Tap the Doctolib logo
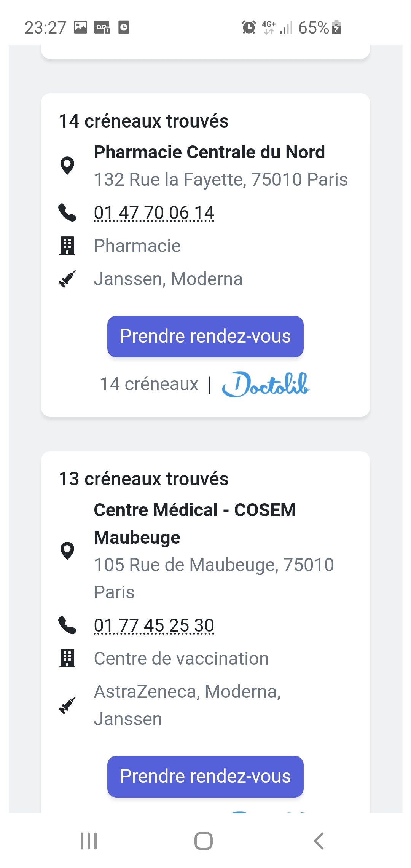411x868 pixels. tap(266, 384)
